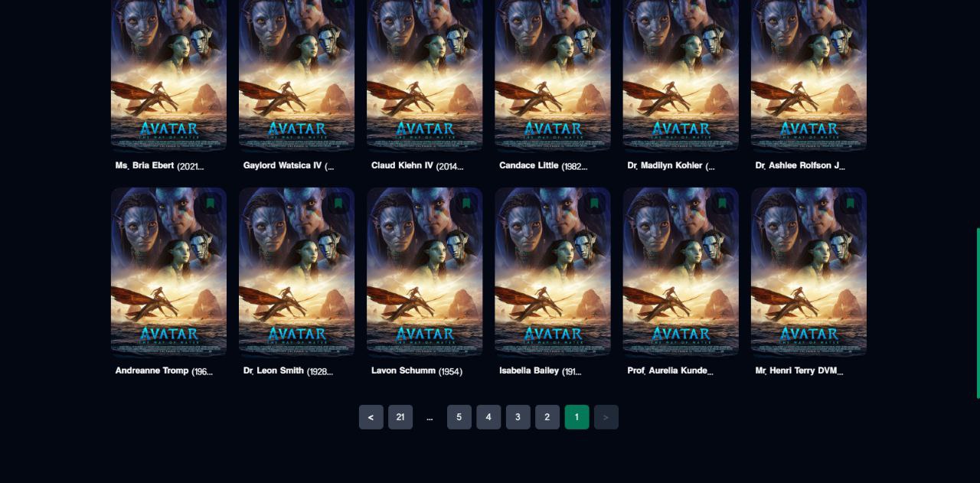980x483 pixels.
Task: Click the title 'Ms. Bria Ebert (2021...'
Action: point(160,165)
